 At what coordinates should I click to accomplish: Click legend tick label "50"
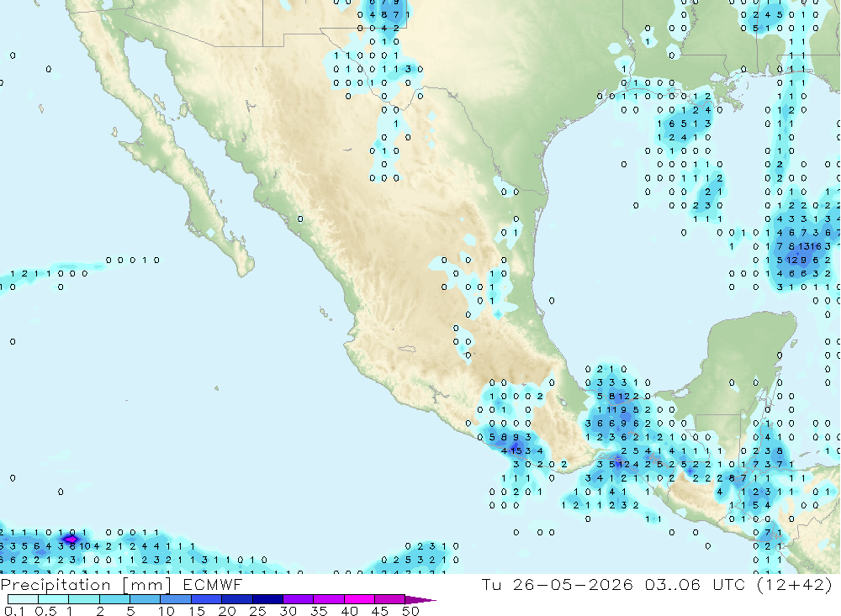point(411,611)
